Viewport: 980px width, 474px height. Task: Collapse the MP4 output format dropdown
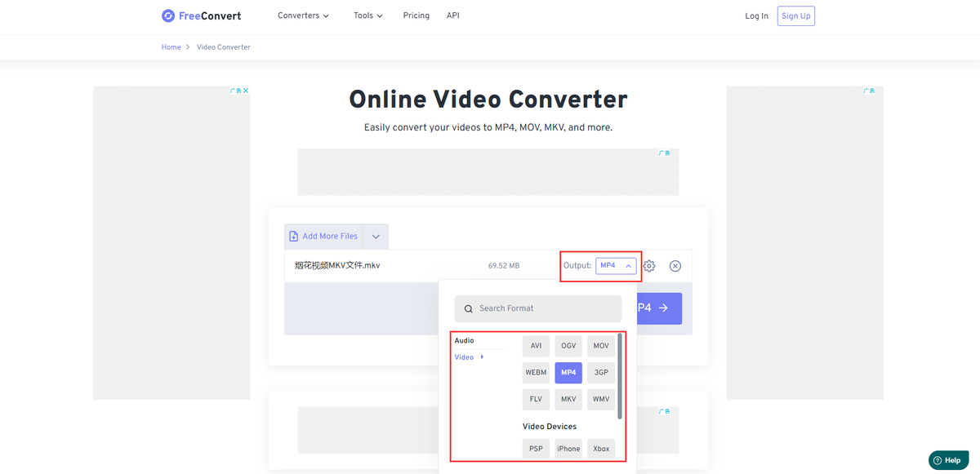(x=616, y=266)
